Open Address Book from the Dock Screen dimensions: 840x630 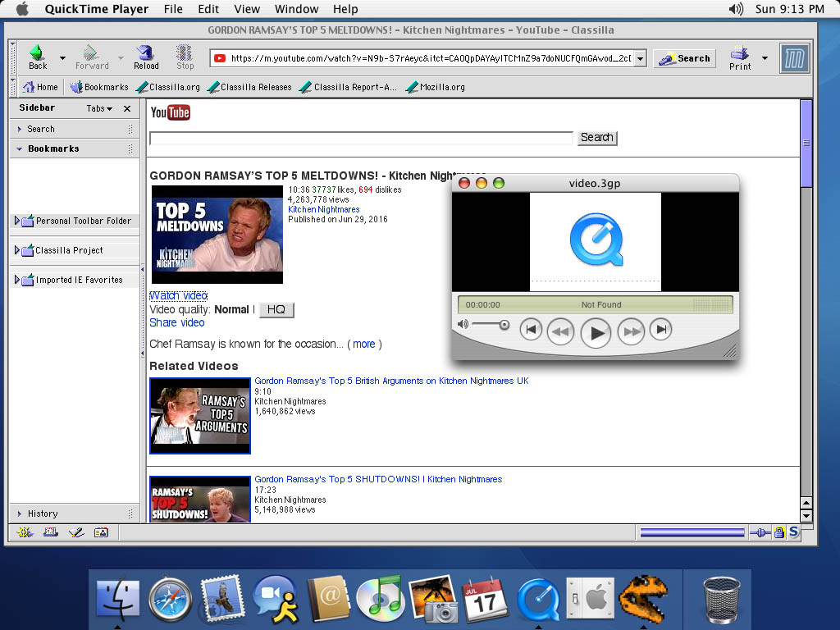click(328, 599)
